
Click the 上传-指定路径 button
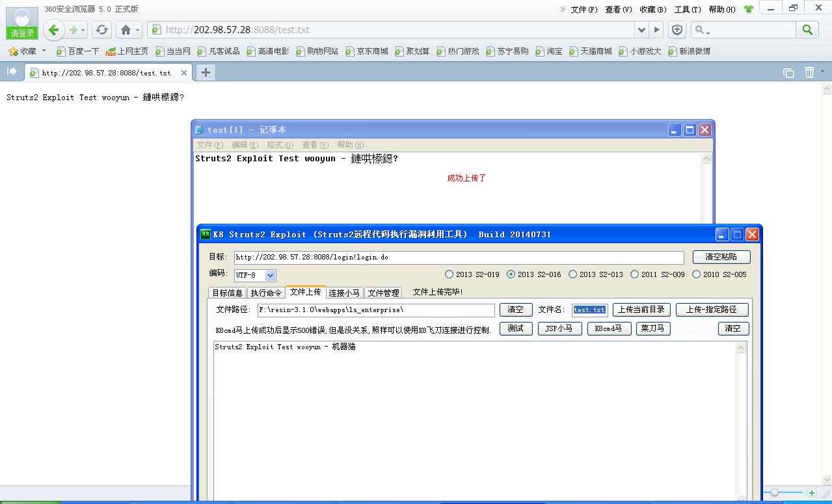point(712,310)
